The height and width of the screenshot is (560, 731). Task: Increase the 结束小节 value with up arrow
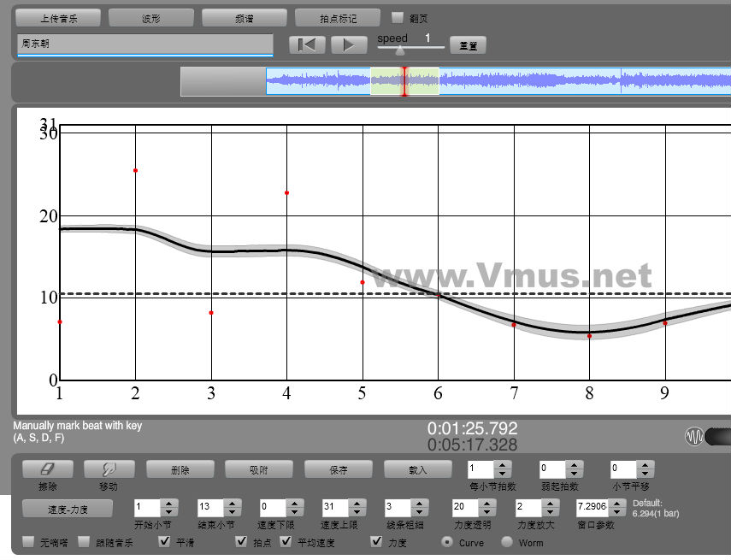click(232, 503)
